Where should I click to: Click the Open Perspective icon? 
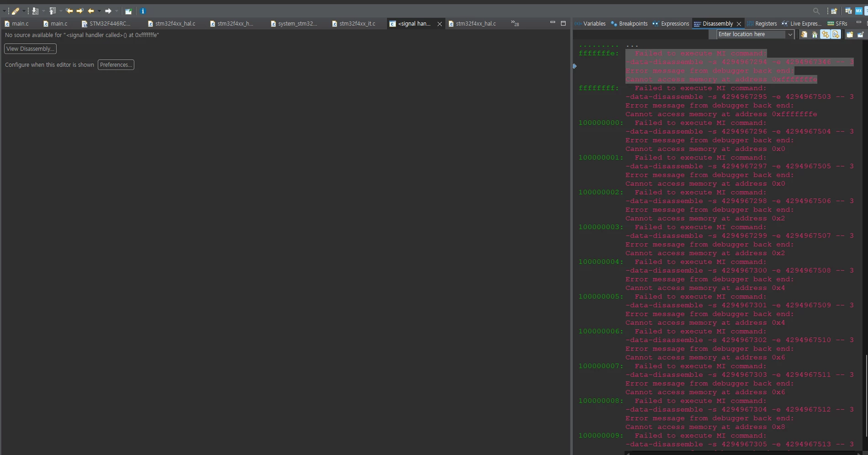834,11
